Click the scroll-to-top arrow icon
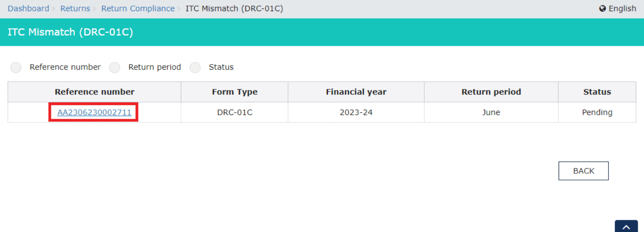644x232 pixels. [x=626, y=227]
